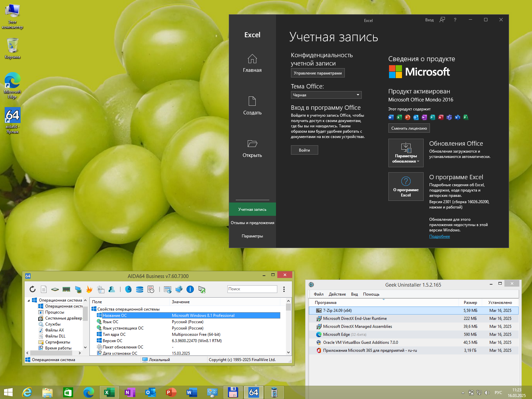The height and width of the screenshot is (399, 532).
Task: Click Вход in Excel title bar
Action: (429, 20)
